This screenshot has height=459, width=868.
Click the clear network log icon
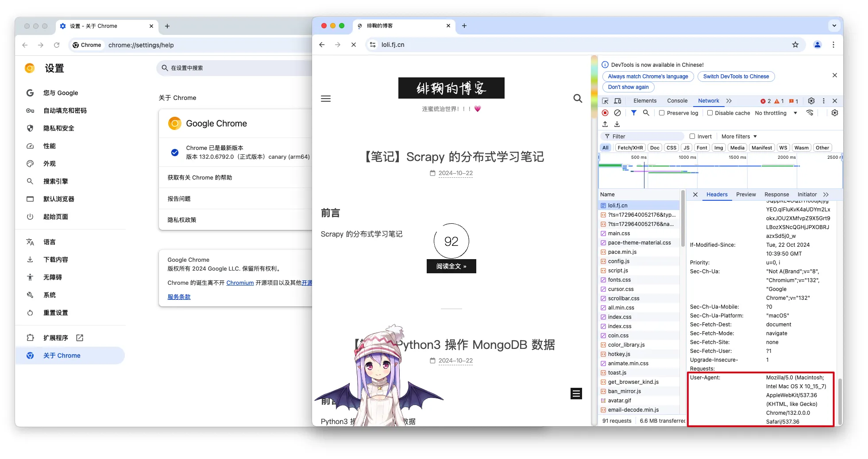[x=617, y=113]
